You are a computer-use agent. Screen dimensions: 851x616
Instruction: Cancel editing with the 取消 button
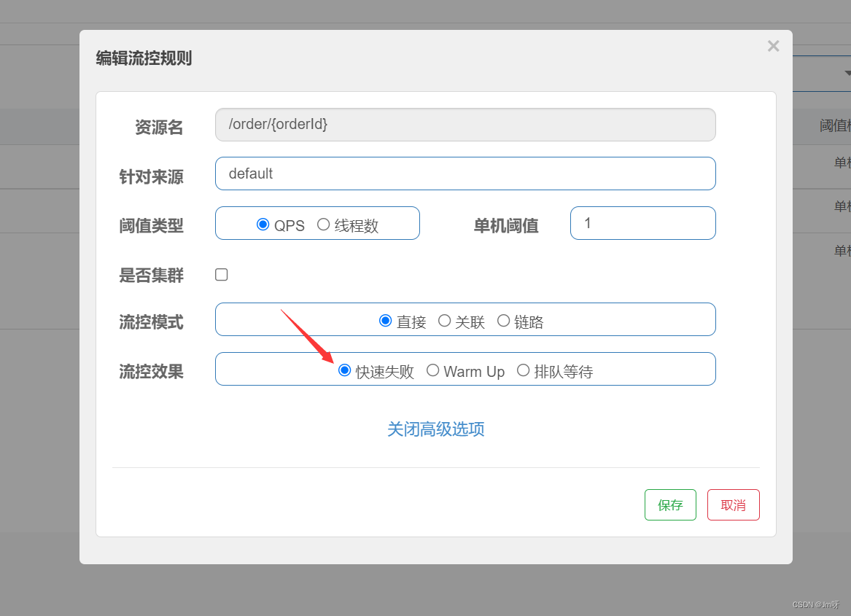pyautogui.click(x=733, y=504)
